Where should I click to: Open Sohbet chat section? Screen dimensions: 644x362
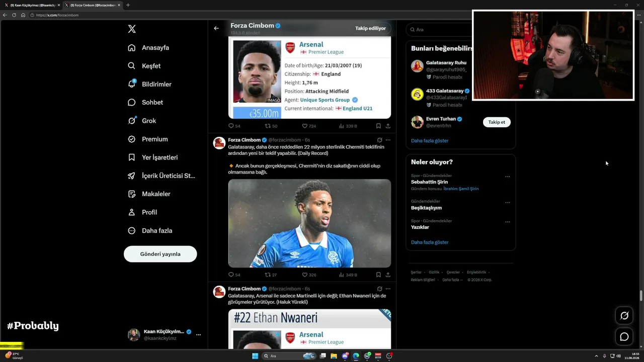(145, 103)
